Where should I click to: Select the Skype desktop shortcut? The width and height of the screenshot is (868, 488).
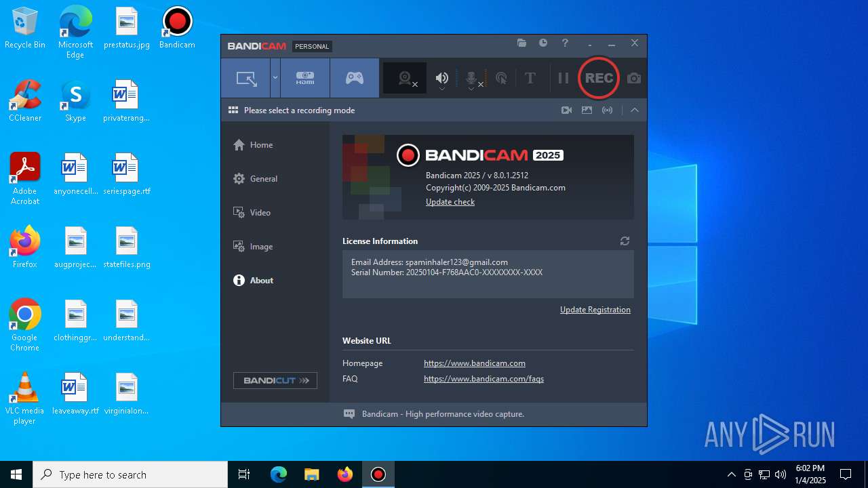(75, 102)
